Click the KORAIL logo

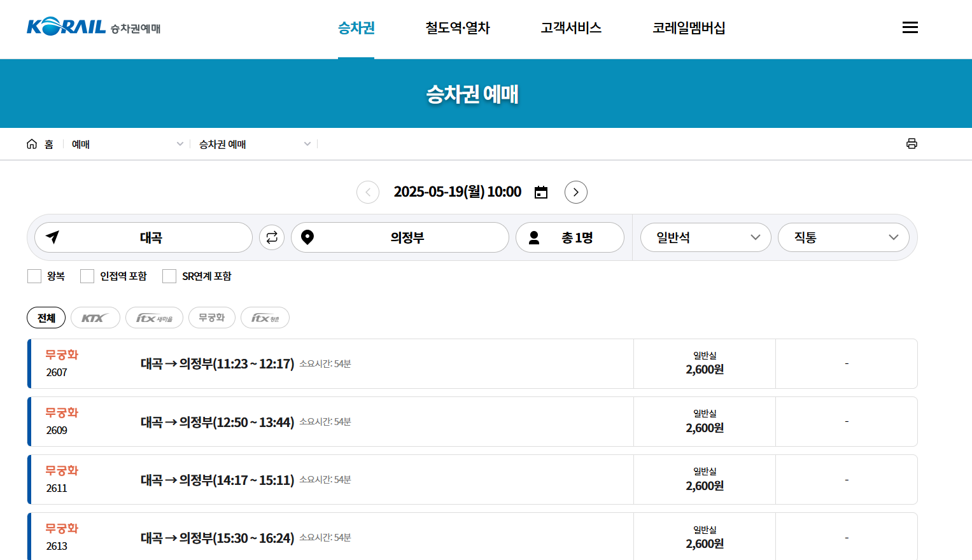[94, 27]
